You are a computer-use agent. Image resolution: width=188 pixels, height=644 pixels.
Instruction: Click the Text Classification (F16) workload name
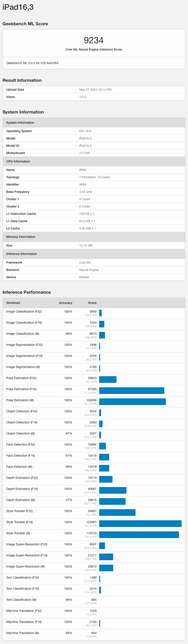tap(22, 589)
